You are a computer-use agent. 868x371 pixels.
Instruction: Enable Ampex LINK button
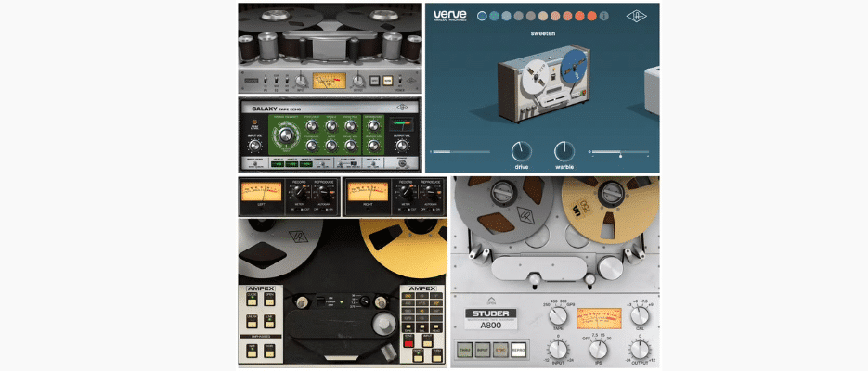[x=269, y=321]
